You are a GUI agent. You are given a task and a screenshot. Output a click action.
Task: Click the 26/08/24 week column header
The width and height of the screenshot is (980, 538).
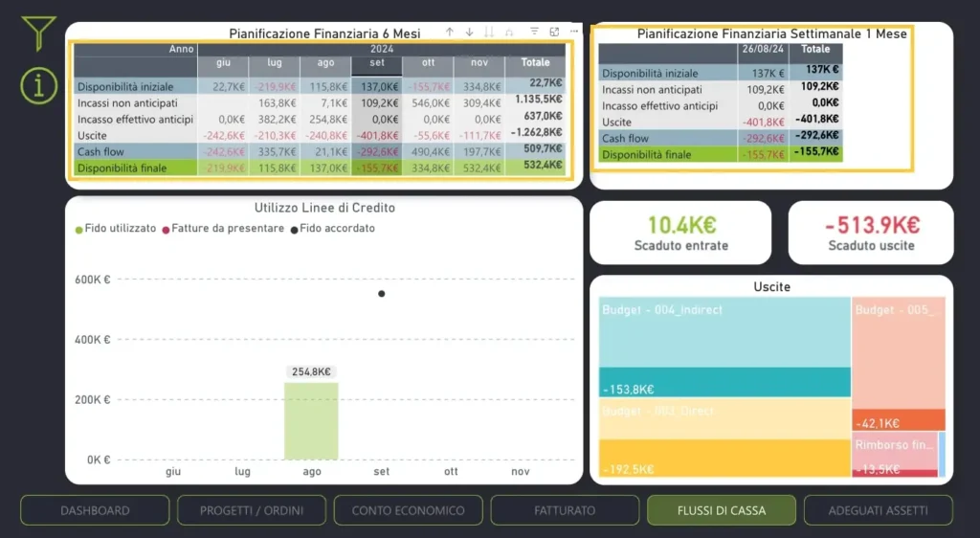pyautogui.click(x=763, y=49)
